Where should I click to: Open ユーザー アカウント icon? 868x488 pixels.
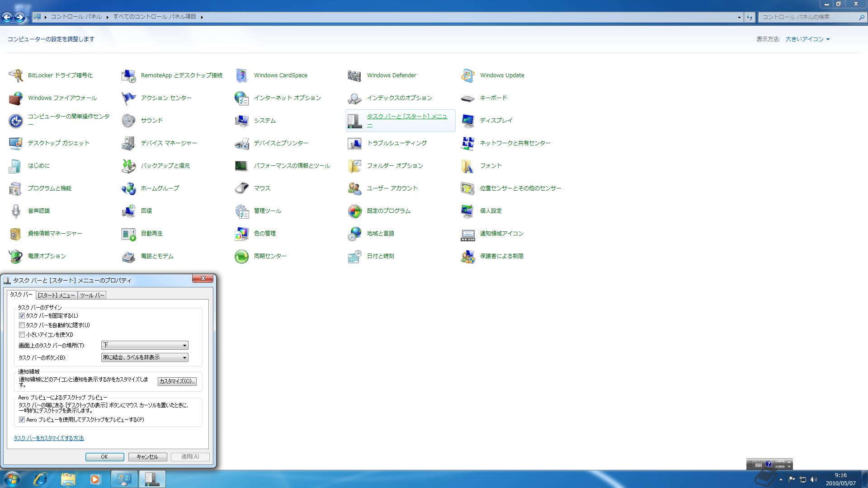point(355,188)
